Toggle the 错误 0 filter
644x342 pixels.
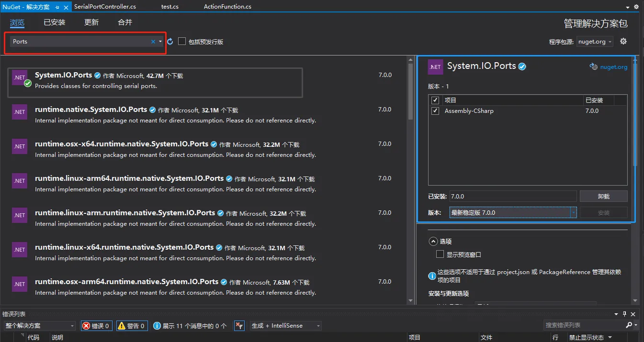coord(96,326)
